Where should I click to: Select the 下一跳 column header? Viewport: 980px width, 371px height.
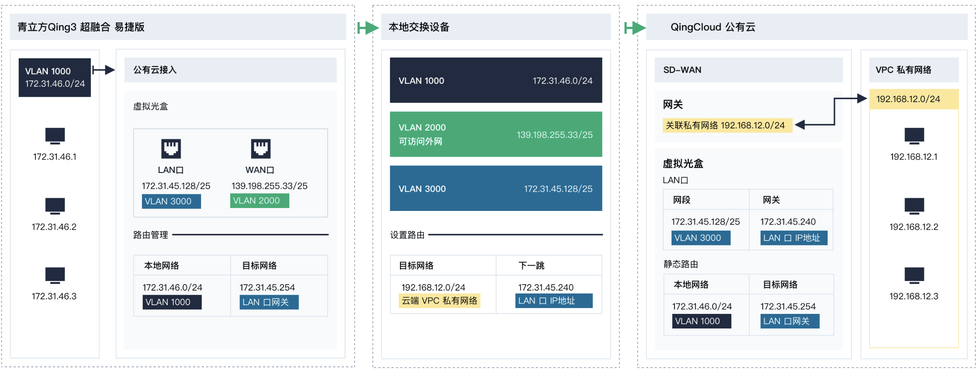[x=531, y=266]
